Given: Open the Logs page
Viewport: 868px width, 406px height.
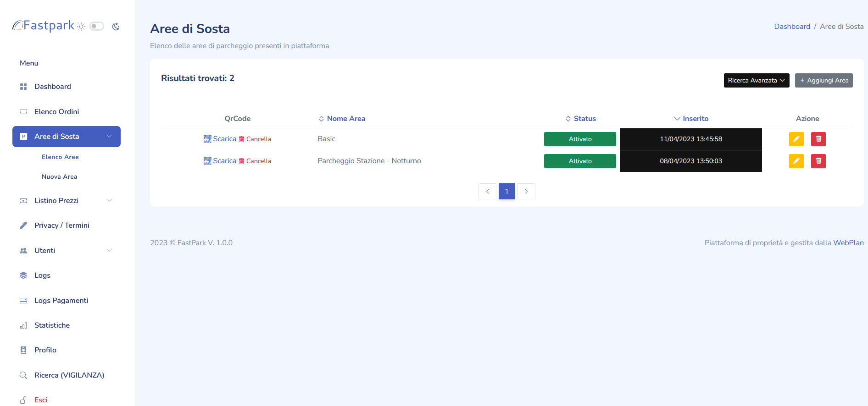Looking at the screenshot, I should (x=67, y=275).
